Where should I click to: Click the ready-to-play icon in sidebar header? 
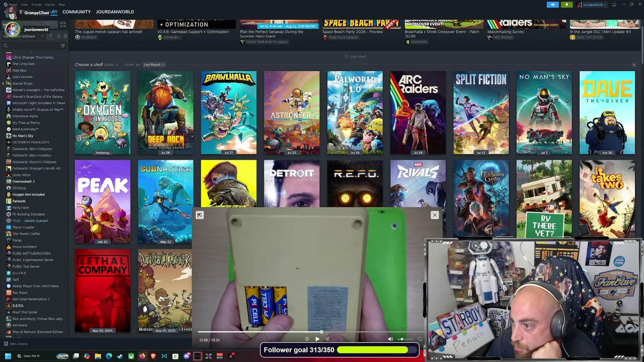tap(64, 36)
